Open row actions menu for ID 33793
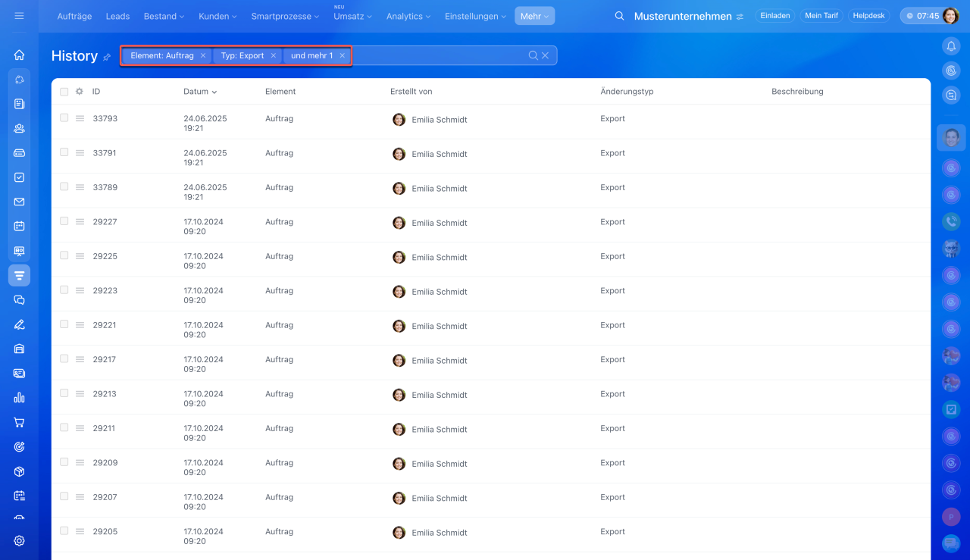Image resolution: width=970 pixels, height=560 pixels. [x=80, y=119]
